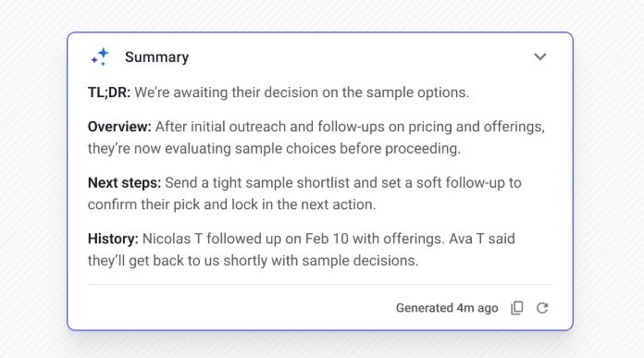Click the name Nicolas T in History
The image size is (644, 358).
tap(172, 239)
